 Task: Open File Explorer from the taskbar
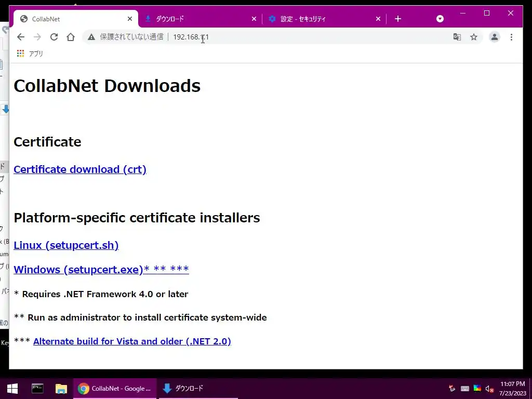pos(61,389)
